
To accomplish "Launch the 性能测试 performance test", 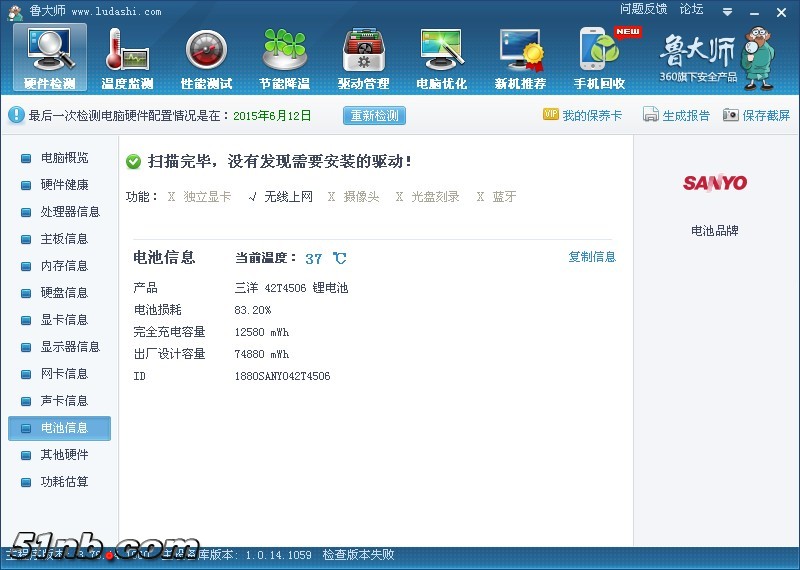I will [206, 58].
